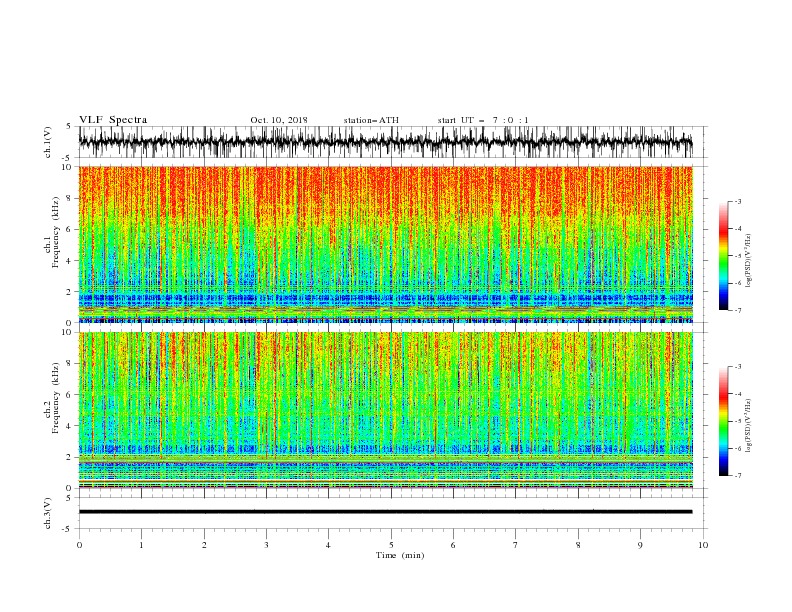The image size is (792, 612).
Task: Click the lower color bar log(PSD) label
Action: point(748,426)
